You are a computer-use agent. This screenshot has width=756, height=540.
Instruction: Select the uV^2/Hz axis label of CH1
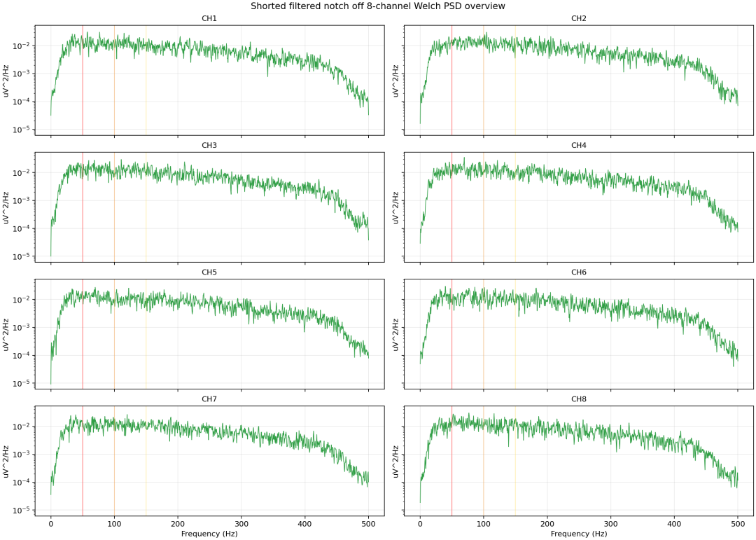[6, 81]
